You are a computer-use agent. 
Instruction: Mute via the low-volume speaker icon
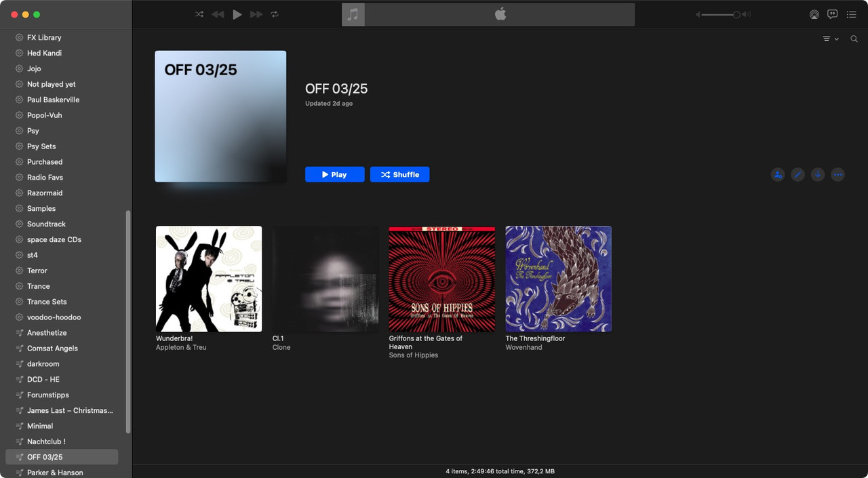point(698,14)
